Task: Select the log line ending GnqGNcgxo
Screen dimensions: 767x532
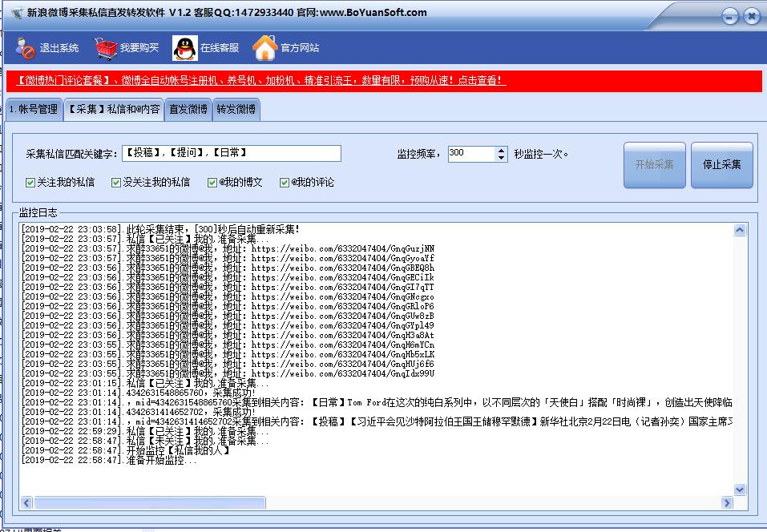Action: tap(228, 296)
